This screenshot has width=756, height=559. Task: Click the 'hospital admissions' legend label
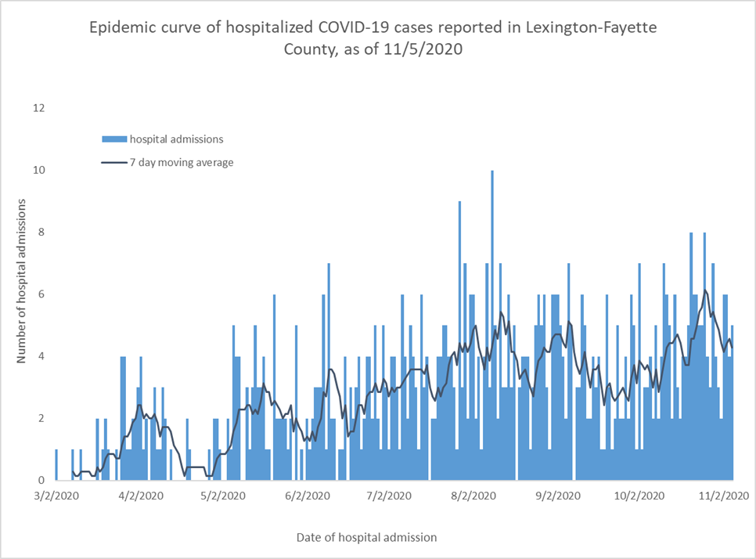click(176, 139)
